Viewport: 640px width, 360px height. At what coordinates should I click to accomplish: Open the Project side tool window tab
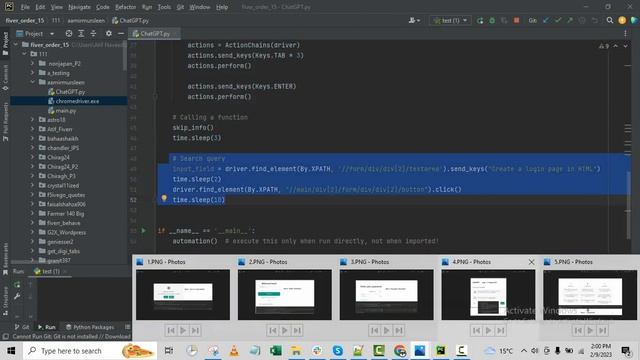click(x=5, y=43)
